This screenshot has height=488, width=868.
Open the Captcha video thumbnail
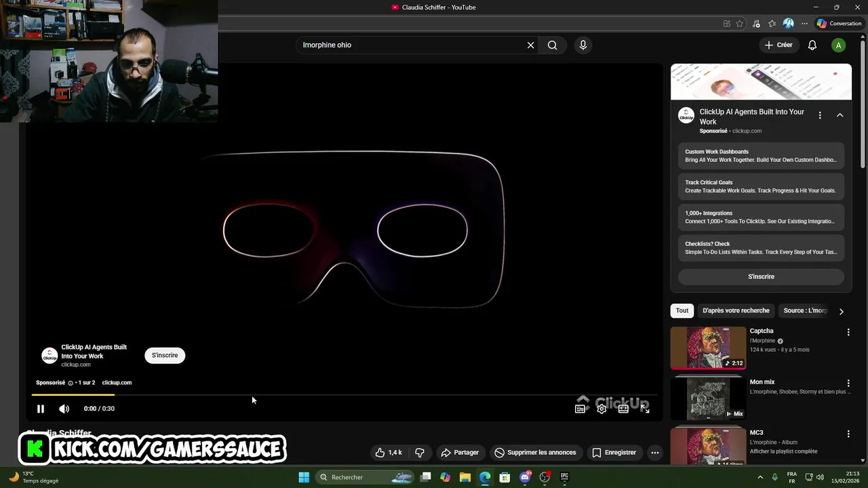click(x=708, y=348)
